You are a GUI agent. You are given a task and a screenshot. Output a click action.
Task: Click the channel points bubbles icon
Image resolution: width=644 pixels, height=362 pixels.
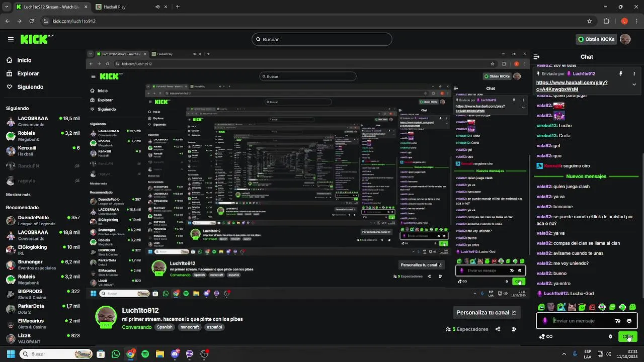[542, 337]
